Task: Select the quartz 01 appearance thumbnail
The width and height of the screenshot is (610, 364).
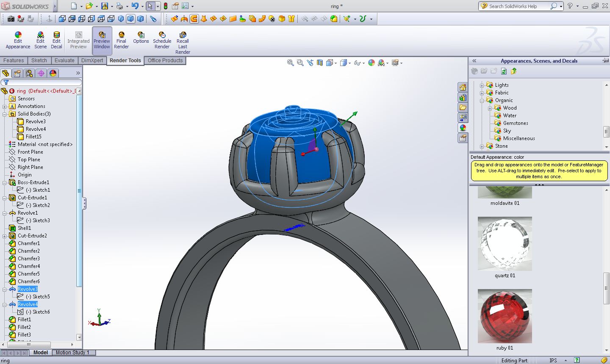Action: coord(505,244)
